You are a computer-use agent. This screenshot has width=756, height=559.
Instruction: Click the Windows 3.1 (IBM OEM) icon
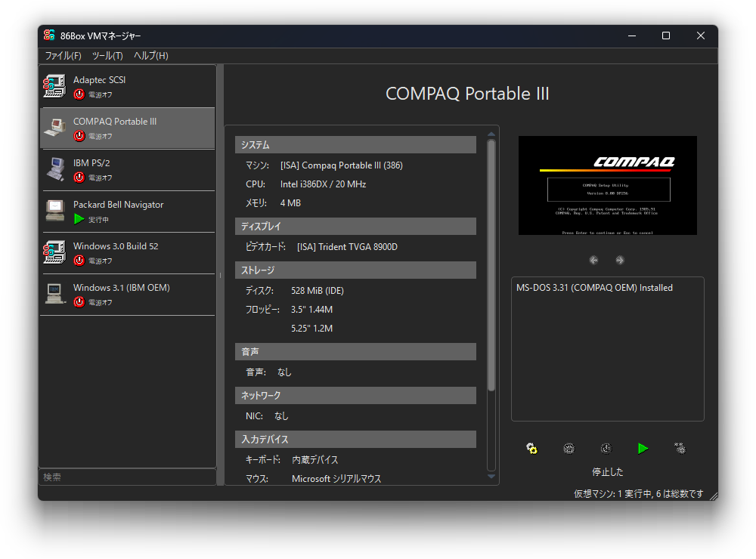tap(54, 293)
